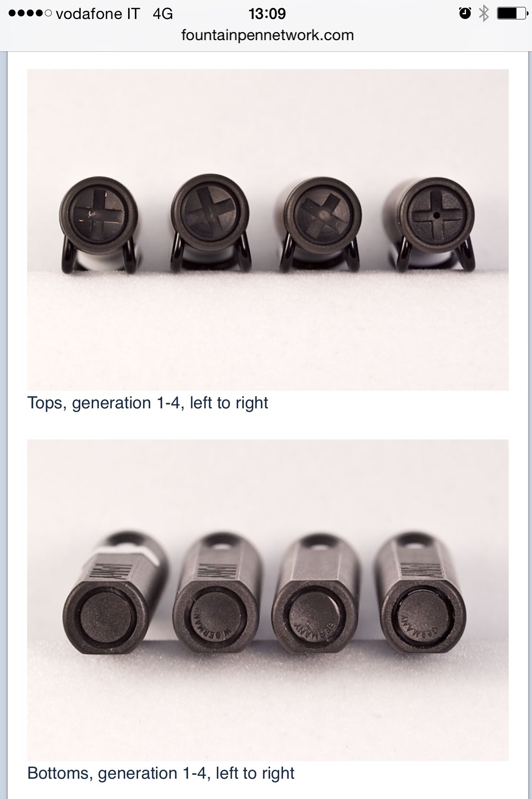Tap the generation 3 GERMANY pen bottom
532x799 pixels.
(x=317, y=604)
